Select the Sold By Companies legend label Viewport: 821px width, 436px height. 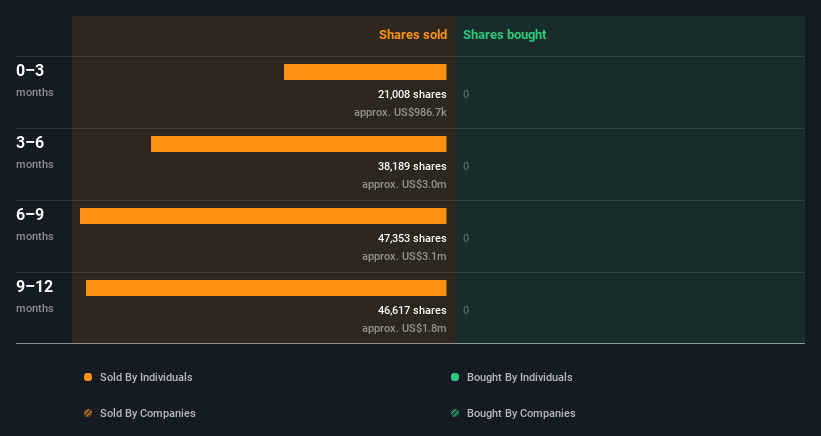(x=148, y=413)
